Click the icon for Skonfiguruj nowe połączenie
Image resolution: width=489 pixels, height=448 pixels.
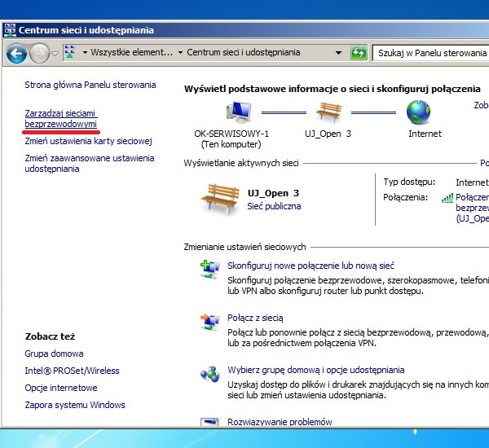[x=210, y=270]
